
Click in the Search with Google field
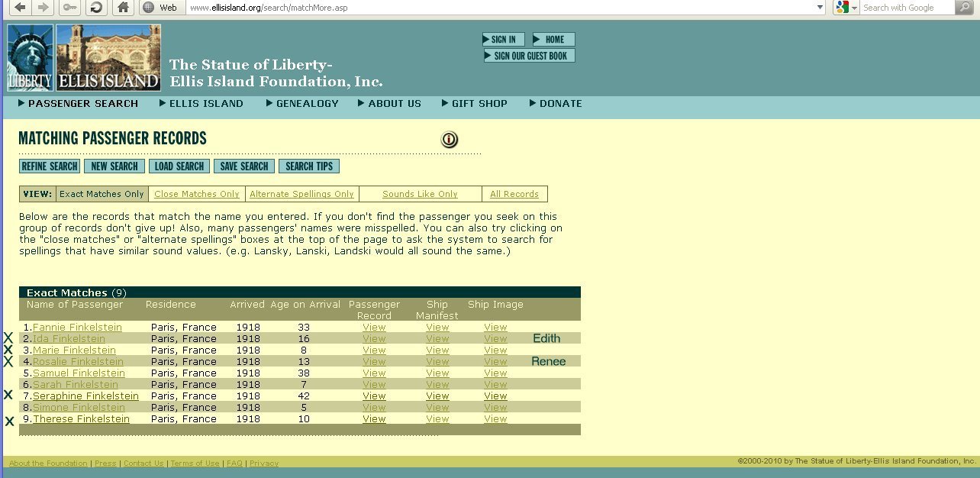[907, 8]
